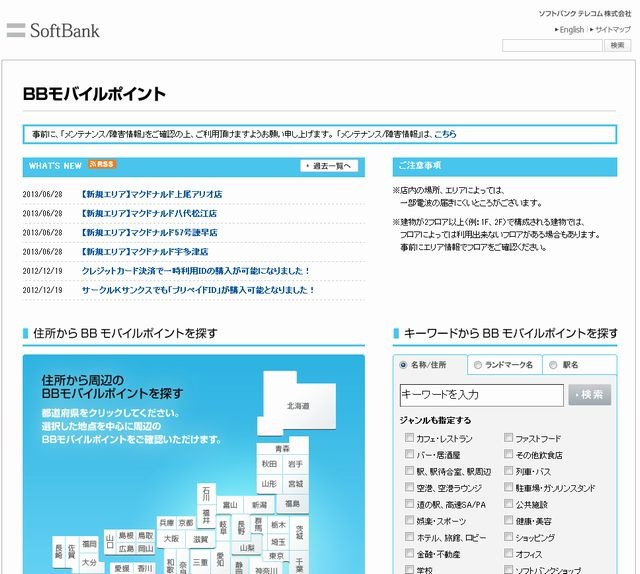Open news マクドナルド上尾アリオ店
Viewport: 640px width, 574px height.
click(x=151, y=194)
